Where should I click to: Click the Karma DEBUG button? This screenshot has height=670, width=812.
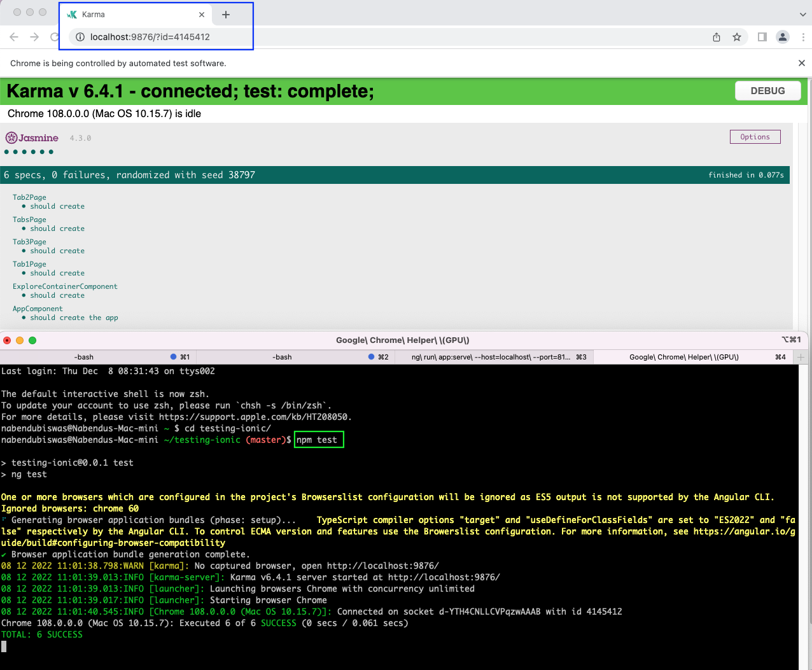click(767, 91)
